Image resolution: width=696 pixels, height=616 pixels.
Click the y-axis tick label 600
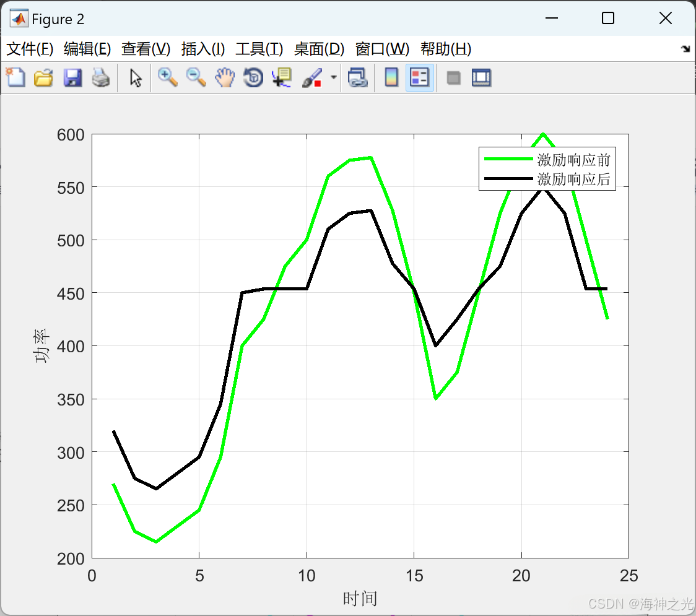click(71, 134)
